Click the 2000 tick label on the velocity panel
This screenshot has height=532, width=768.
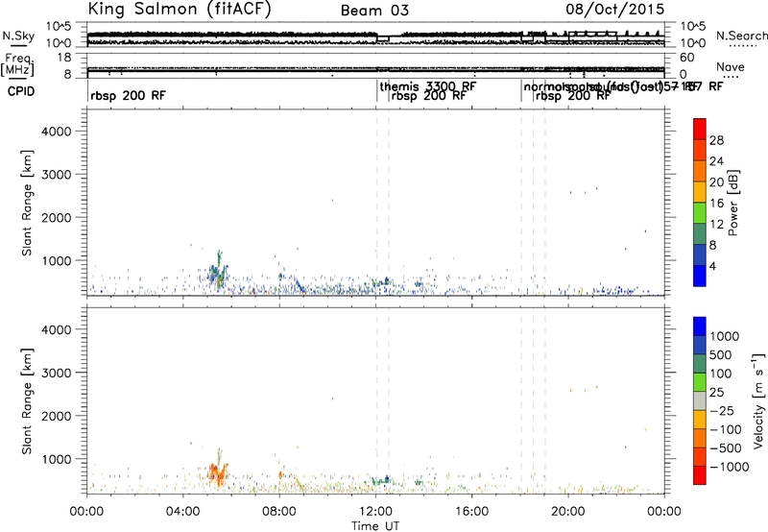click(x=56, y=416)
